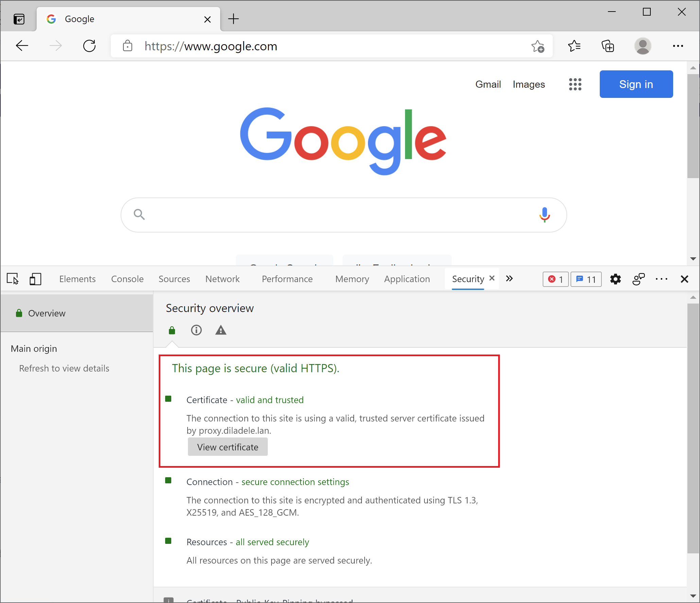Viewport: 700px width, 603px height.
Task: Open DevTools settings gear
Action: pyautogui.click(x=615, y=279)
